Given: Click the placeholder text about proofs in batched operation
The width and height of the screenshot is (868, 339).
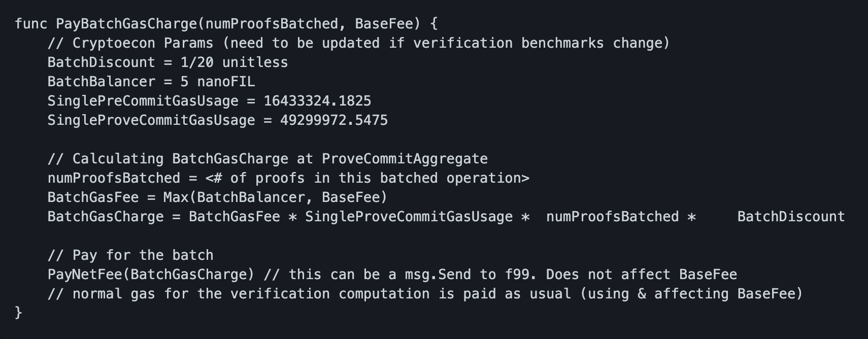Looking at the screenshot, I should [367, 178].
